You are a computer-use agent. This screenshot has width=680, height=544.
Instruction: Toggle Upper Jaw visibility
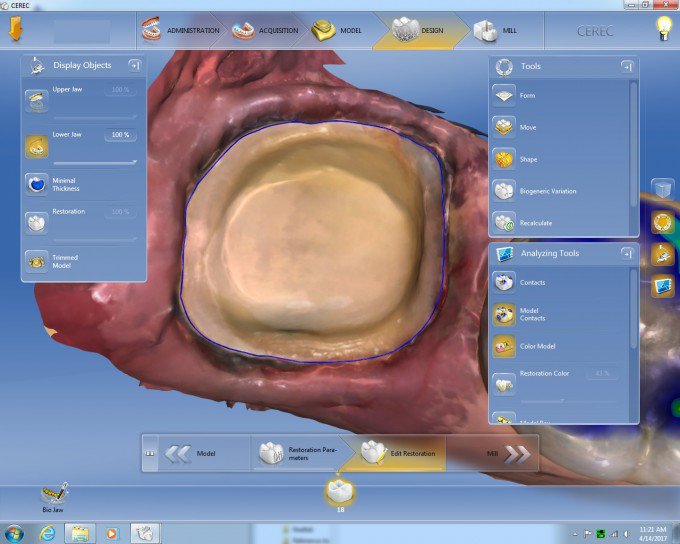[x=36, y=101]
